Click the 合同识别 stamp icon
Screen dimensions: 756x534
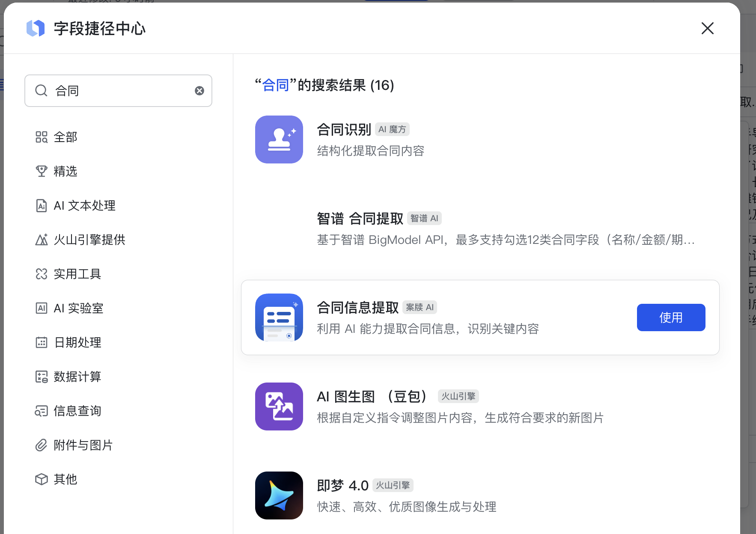(279, 139)
